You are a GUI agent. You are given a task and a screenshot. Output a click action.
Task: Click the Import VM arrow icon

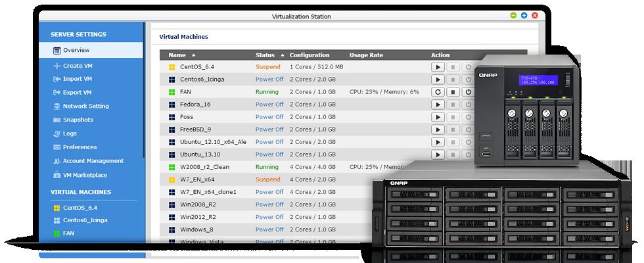[x=57, y=79]
